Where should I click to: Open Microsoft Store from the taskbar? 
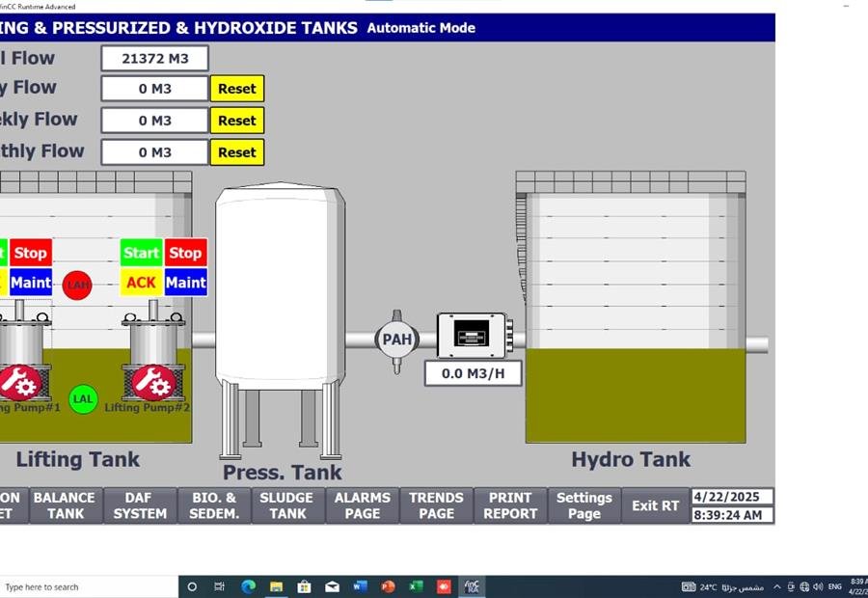pos(304,587)
